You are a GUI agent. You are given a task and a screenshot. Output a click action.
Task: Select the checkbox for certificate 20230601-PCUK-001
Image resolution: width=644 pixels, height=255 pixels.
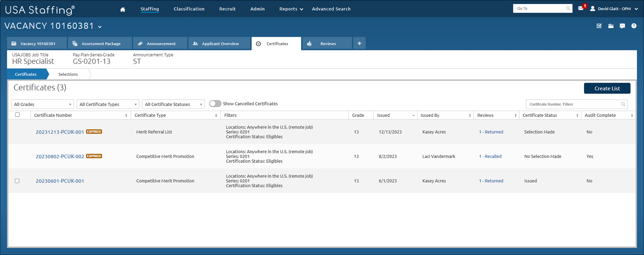[17, 181]
